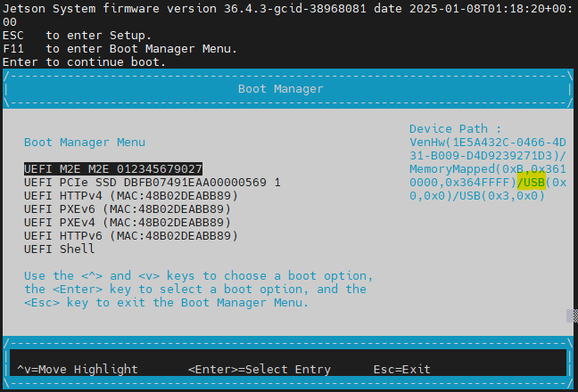Click the Boot Manager Menu heading
The width and height of the screenshot is (578, 392).
[x=85, y=143]
